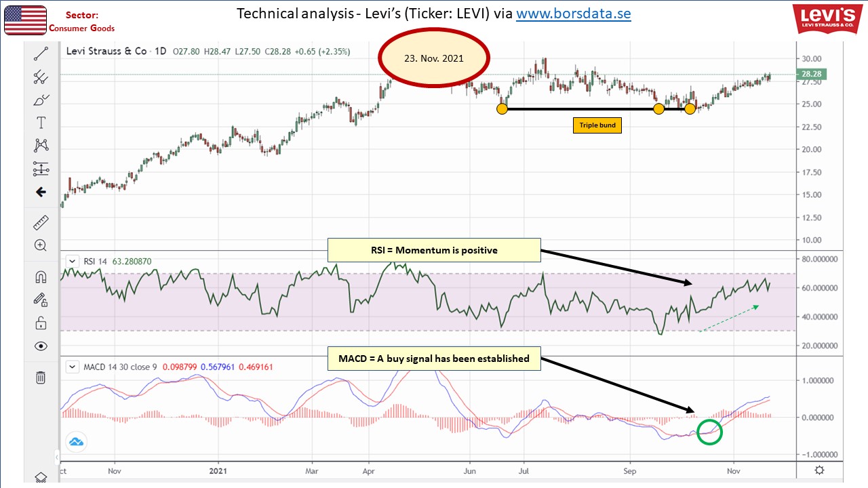Collapse the MACD indicator pane
This screenshot has height=488, width=868.
(71, 367)
